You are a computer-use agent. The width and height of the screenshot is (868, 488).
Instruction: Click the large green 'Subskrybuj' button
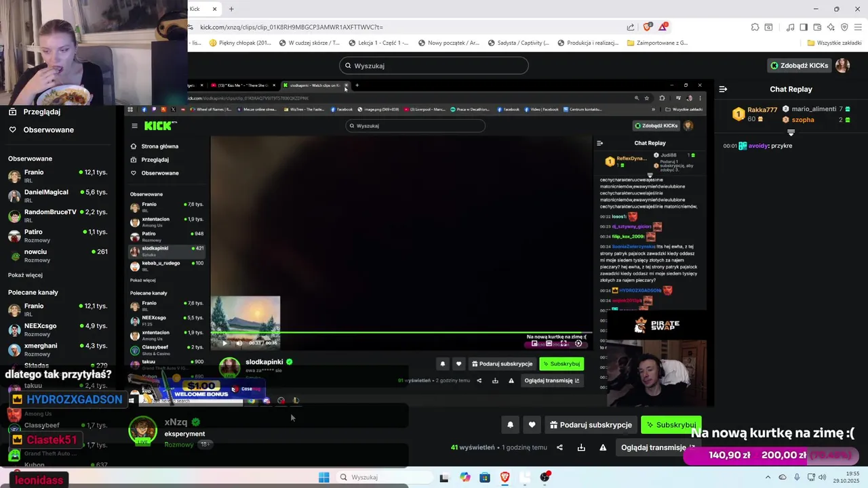pos(671,425)
